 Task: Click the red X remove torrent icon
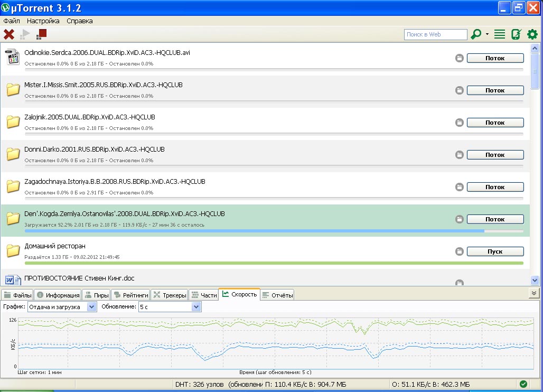coord(9,34)
